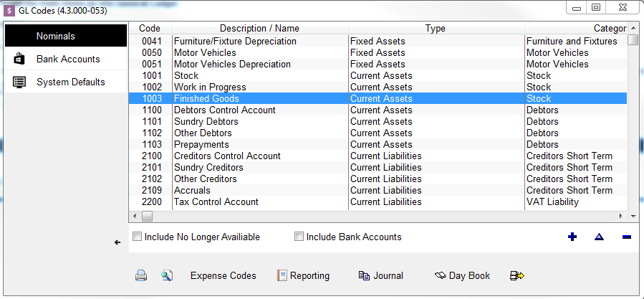This screenshot has height=299, width=644.
Task: Click the blue plus add icon
Action: click(x=572, y=237)
